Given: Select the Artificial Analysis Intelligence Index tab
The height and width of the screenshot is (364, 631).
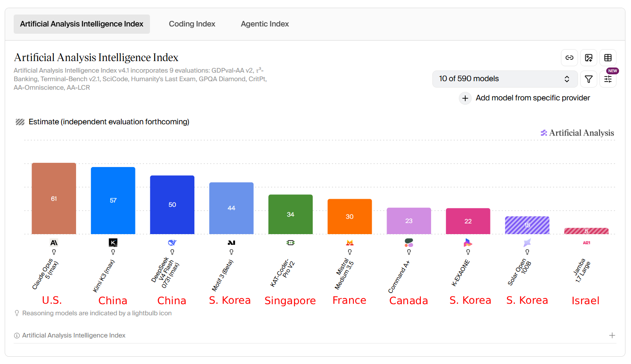Looking at the screenshot, I should [x=82, y=24].
